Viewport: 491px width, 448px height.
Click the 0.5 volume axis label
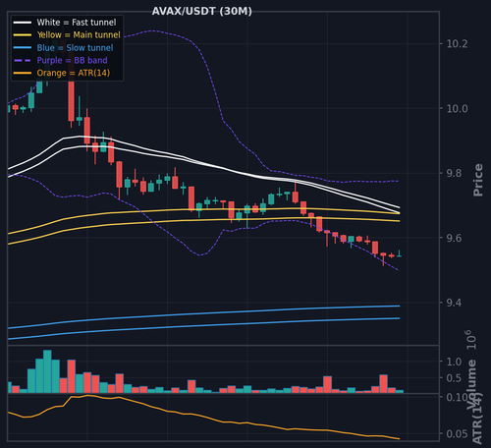(x=454, y=378)
